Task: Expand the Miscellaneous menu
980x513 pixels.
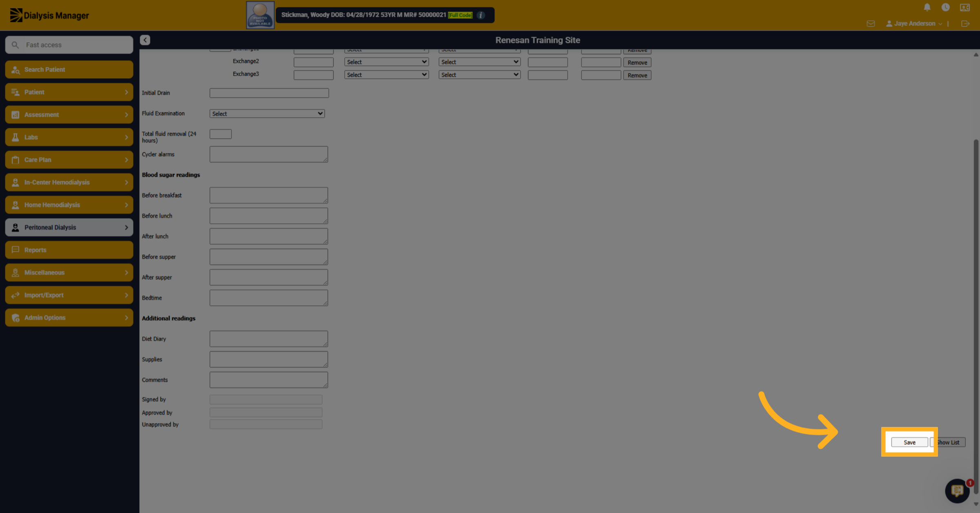Action: pos(69,273)
